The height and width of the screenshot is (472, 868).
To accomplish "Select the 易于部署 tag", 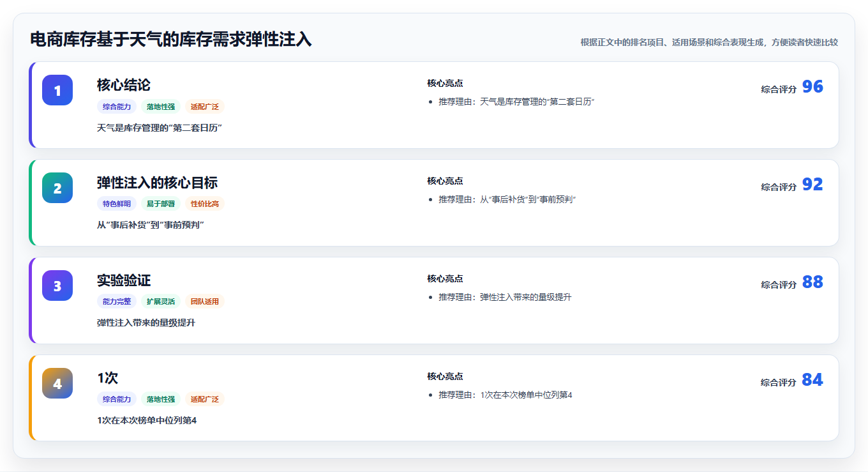I will tap(161, 204).
